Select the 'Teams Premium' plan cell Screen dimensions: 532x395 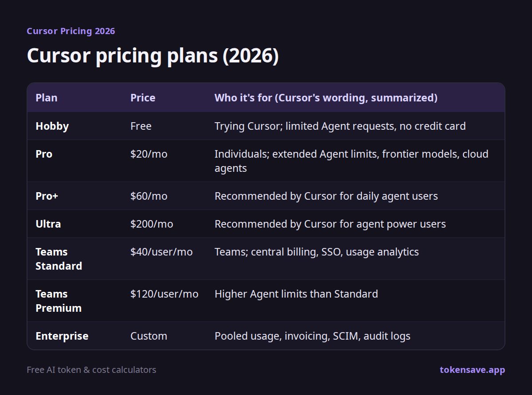tap(59, 301)
